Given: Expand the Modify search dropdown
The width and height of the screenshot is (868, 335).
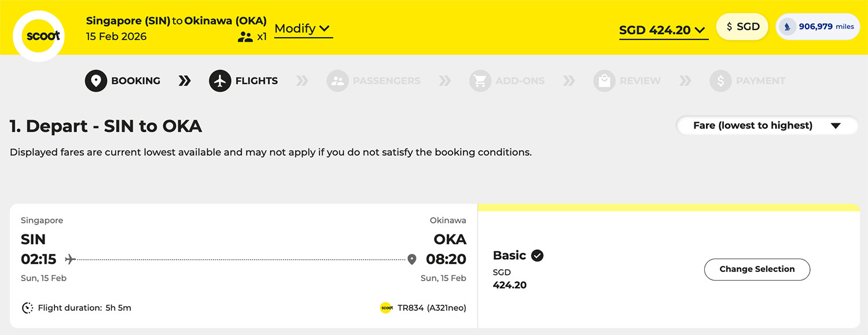Looking at the screenshot, I should tap(303, 29).
